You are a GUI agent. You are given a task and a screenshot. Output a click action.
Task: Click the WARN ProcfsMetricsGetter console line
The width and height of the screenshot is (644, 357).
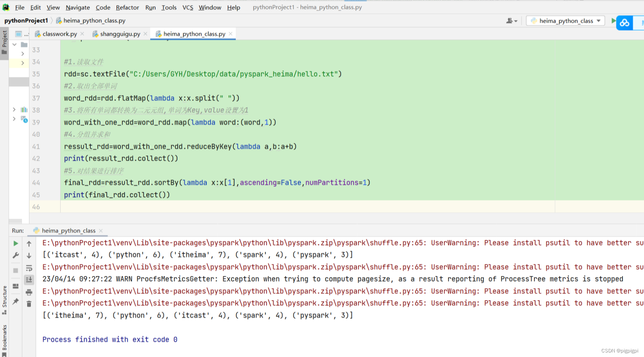coord(333,279)
